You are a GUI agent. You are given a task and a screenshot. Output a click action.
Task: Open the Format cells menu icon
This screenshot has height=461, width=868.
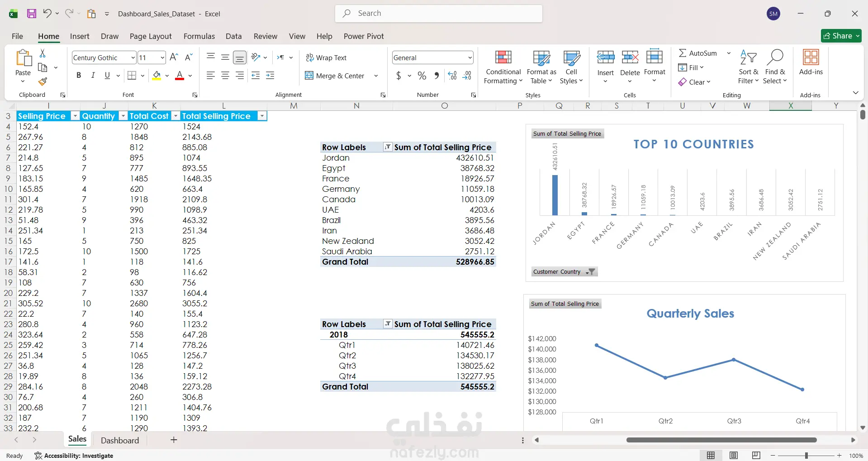coord(655,57)
